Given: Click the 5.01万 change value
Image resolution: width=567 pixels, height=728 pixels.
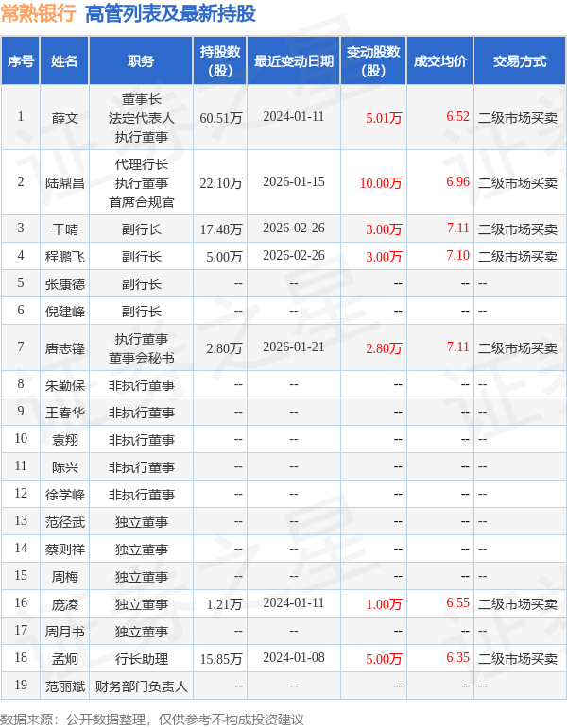Looking at the screenshot, I should [384, 118].
